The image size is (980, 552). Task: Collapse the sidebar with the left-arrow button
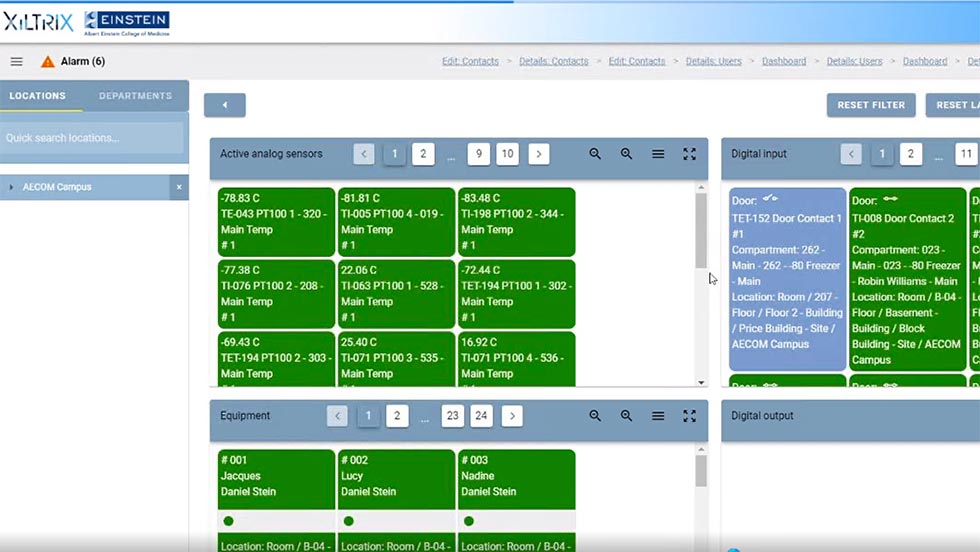(225, 105)
